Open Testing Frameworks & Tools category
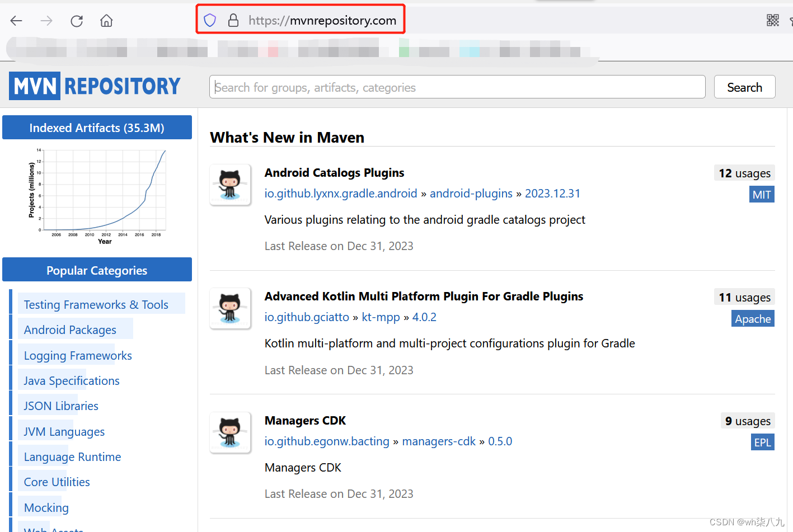The width and height of the screenshot is (793, 532). pos(96,304)
